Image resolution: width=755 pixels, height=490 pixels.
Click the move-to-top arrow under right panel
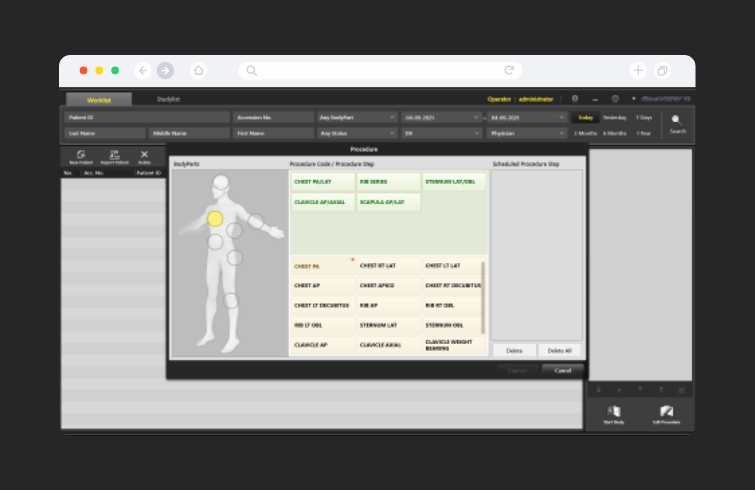(x=599, y=390)
